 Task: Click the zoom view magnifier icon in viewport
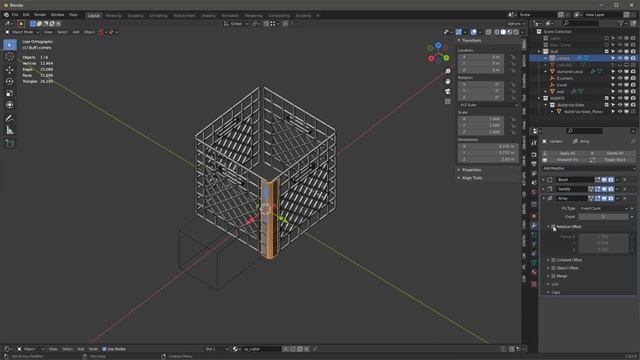(448, 71)
